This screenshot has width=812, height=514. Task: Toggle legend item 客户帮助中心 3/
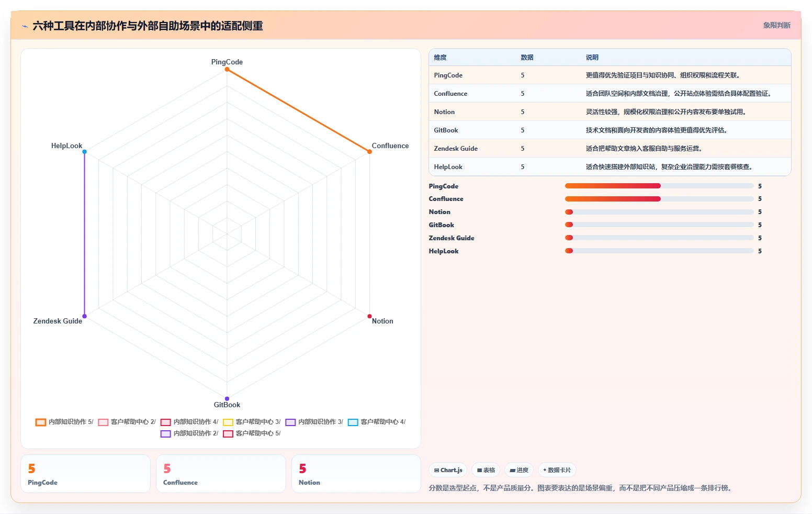pos(252,422)
